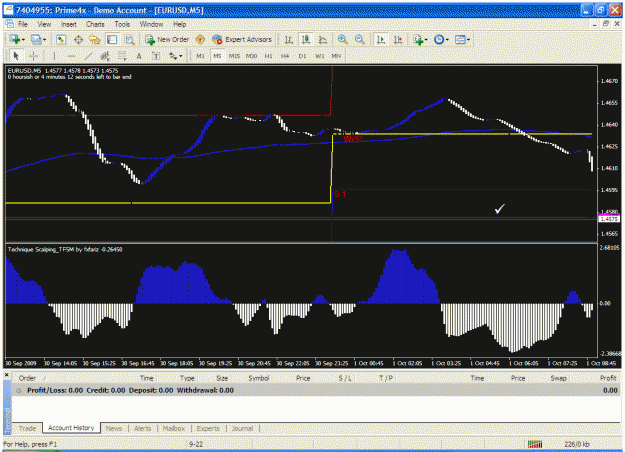Open the Charts menu
Screen dimensions: 625x452
click(95, 24)
